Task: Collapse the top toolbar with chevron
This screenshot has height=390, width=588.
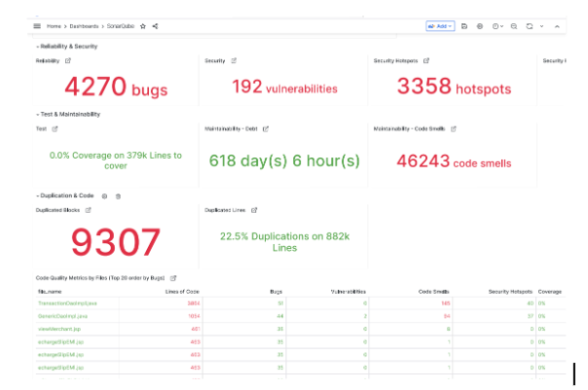Action: point(556,26)
